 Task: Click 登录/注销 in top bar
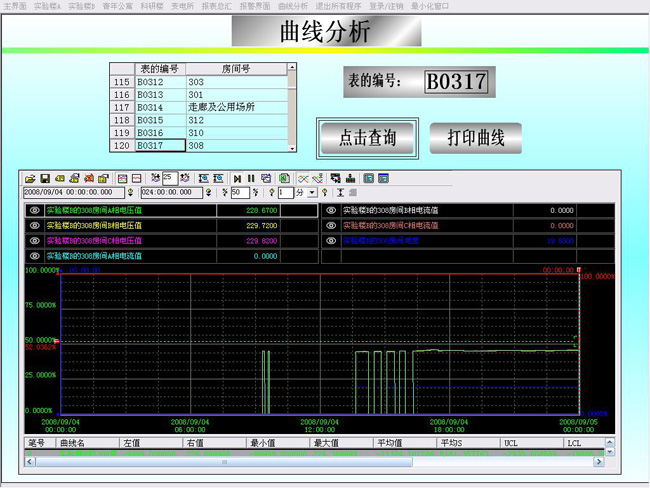386,6
